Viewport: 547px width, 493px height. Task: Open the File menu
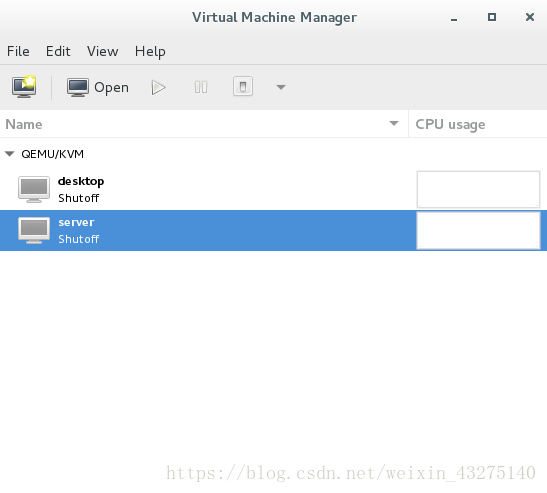pyautogui.click(x=18, y=51)
